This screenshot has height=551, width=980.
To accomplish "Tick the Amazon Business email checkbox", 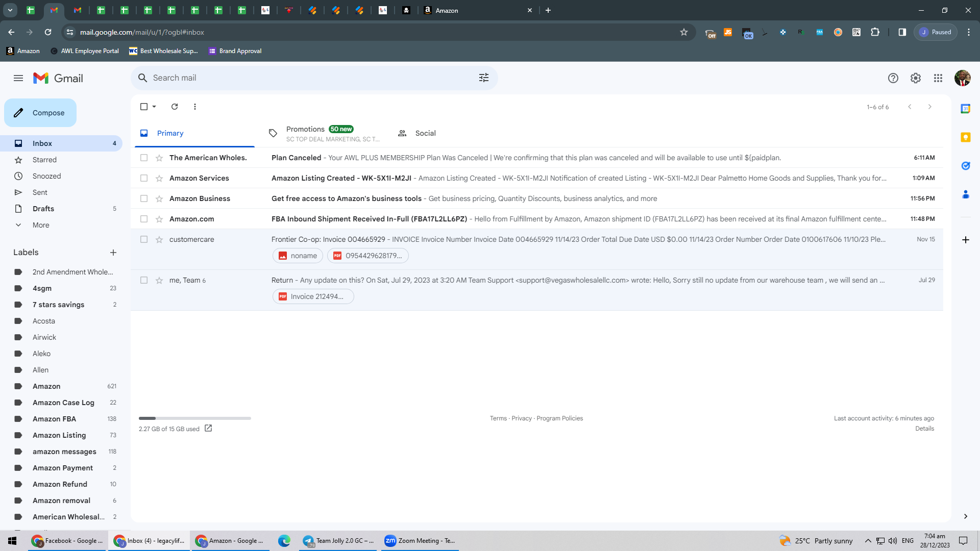I will [144, 198].
